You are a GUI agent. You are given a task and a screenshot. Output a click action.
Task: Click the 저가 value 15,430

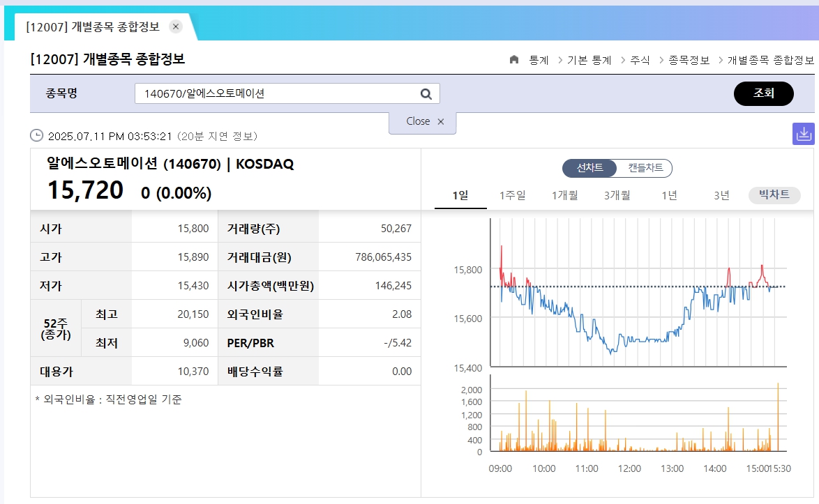(193, 286)
